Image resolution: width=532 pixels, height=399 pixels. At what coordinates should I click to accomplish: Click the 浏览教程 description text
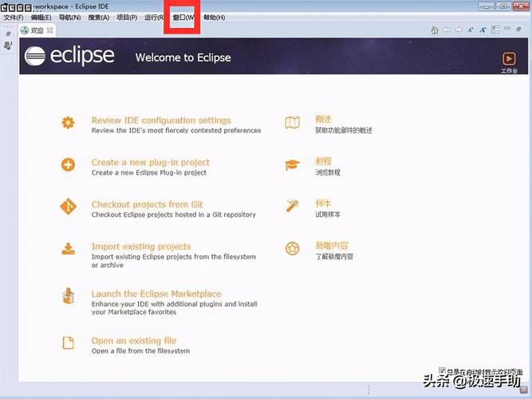(x=327, y=172)
